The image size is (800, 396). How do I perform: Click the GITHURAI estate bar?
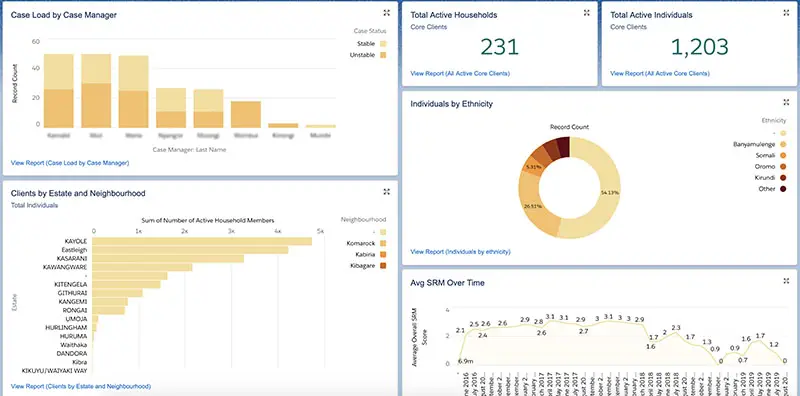117,293
